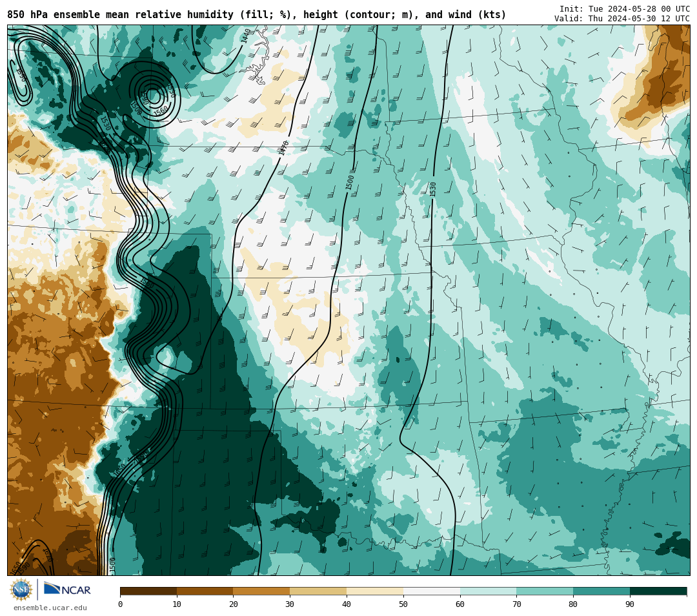Click the 90–100% dark green colorbar segment
This screenshot has height=616, width=697.
(658, 591)
